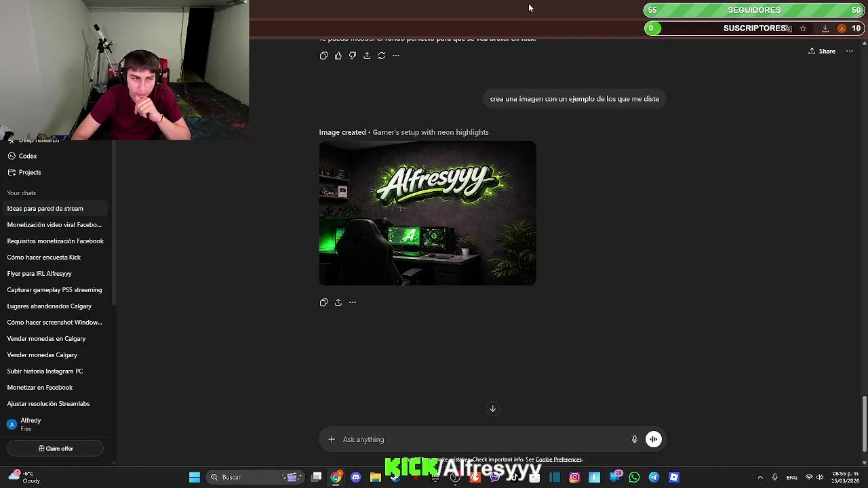This screenshot has width=868, height=488.
Task: Open the generated Alfresyyy setup image
Action: (428, 213)
